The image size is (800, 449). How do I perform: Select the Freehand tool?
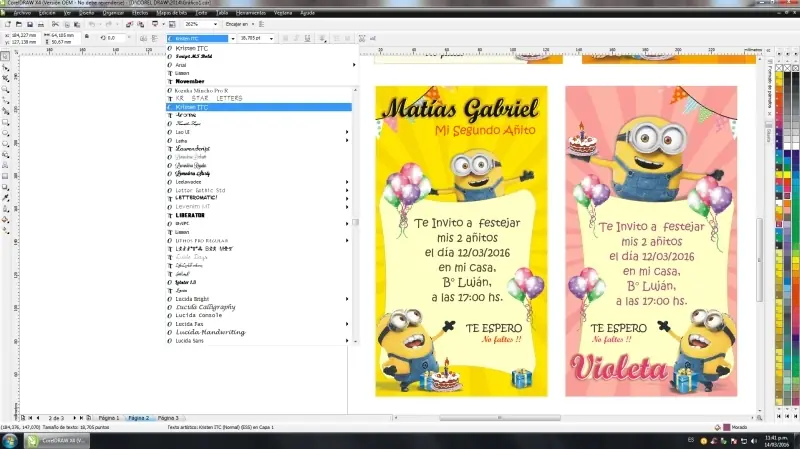[x=6, y=101]
